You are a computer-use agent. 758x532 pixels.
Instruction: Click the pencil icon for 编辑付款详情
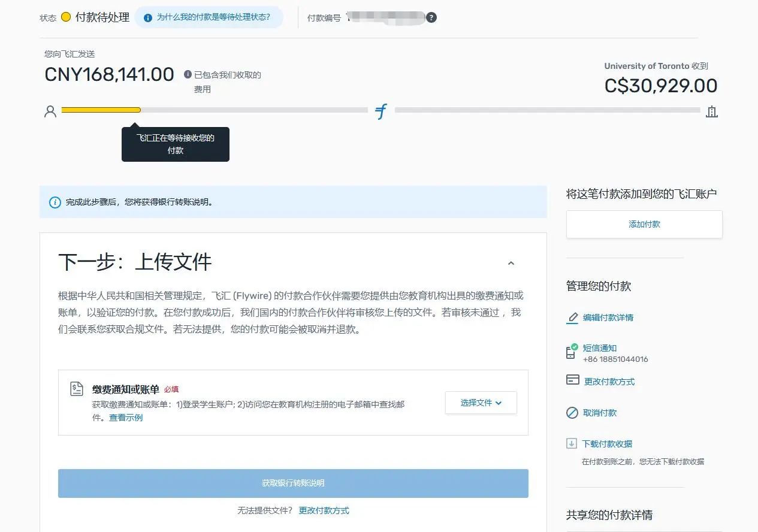tap(572, 318)
